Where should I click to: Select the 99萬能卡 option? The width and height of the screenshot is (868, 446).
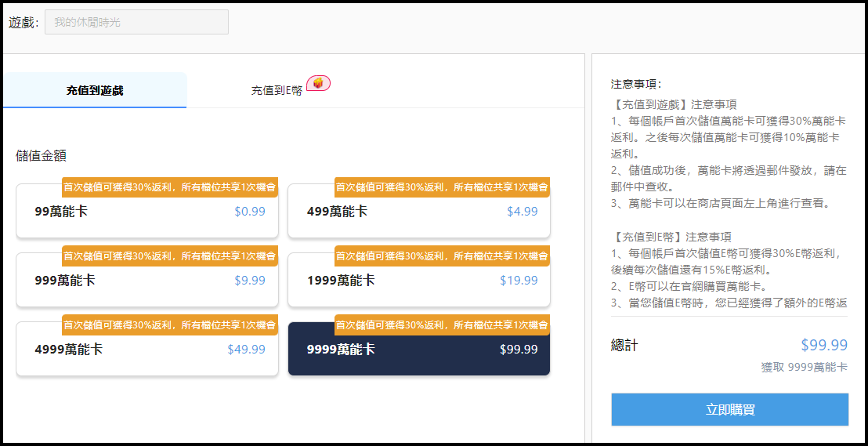tap(147, 212)
